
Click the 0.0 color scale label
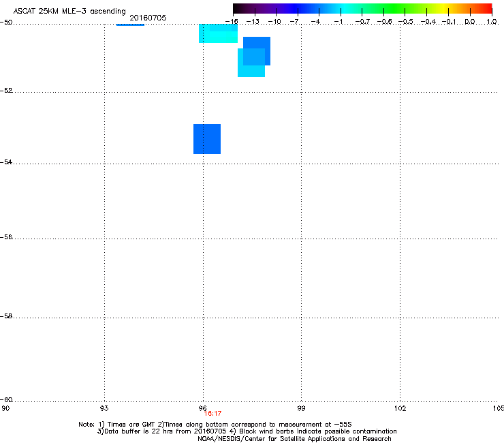click(x=470, y=22)
